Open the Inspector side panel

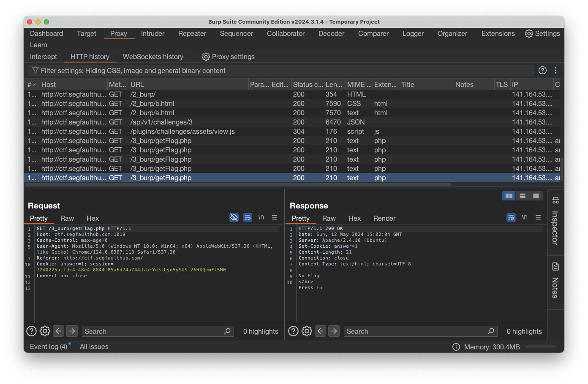tap(555, 221)
